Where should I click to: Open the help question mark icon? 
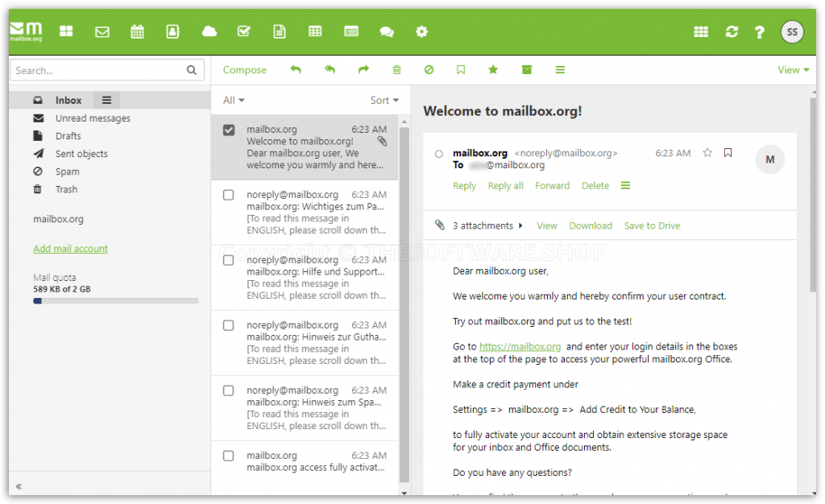coord(759,32)
